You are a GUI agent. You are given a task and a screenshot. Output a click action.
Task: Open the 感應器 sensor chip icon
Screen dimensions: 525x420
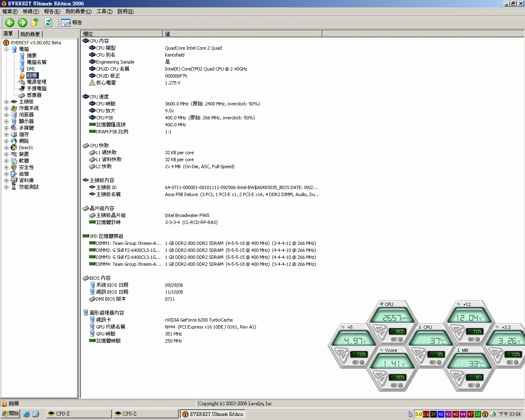pyautogui.click(x=22, y=95)
